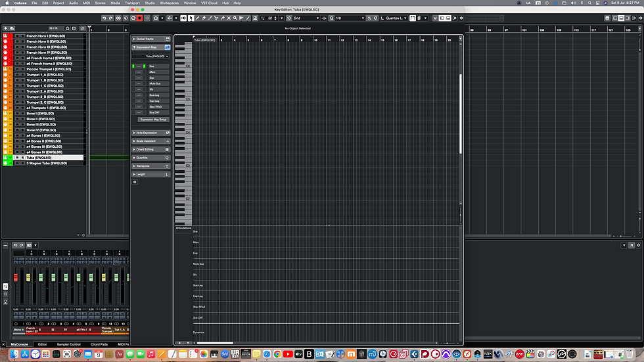Switch to Sampler Control tab
Screen dimensions: 644x362
tap(68, 344)
